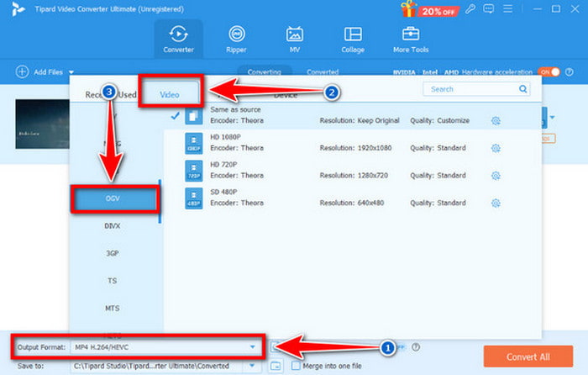Viewport: 588px width, 375px height.
Task: Click Resolution: 640x480 text
Action: coord(352,203)
